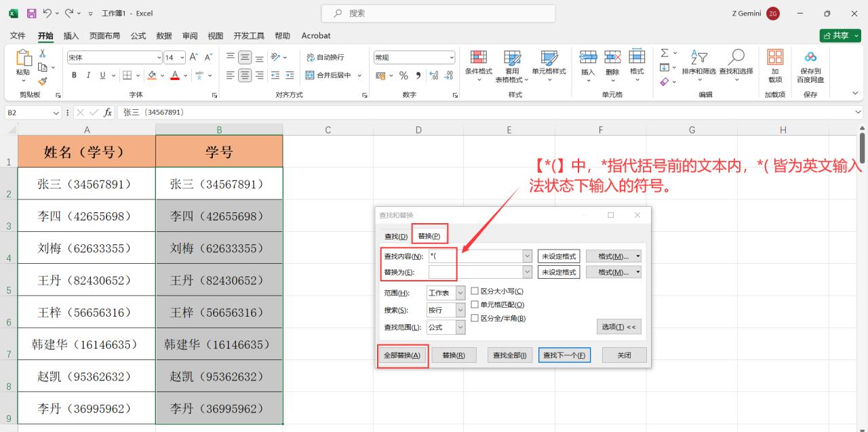868x432 pixels.
Task: Click the Increase Decimal icon
Action: [434, 75]
